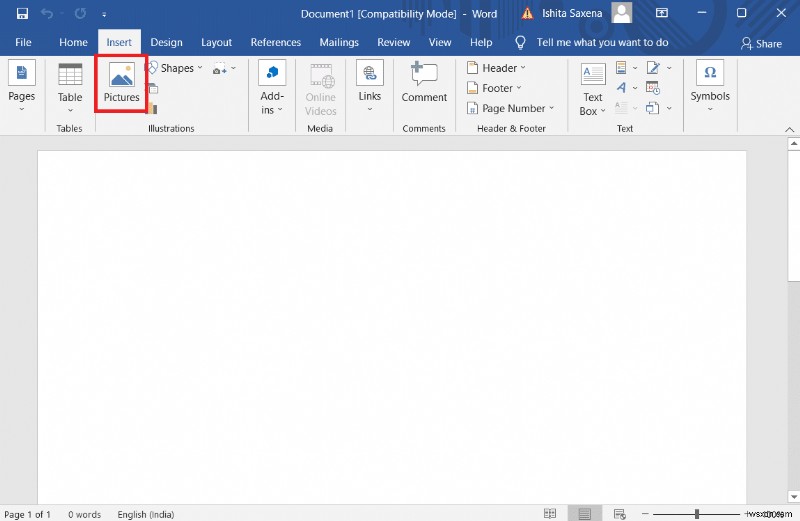Image resolution: width=800 pixels, height=521 pixels.
Task: Open the Add-ins dropdown
Action: pos(272,88)
